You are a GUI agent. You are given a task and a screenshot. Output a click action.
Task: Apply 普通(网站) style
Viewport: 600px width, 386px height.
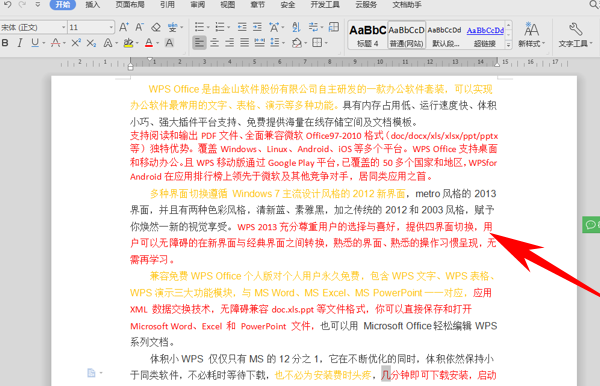[x=406, y=35]
